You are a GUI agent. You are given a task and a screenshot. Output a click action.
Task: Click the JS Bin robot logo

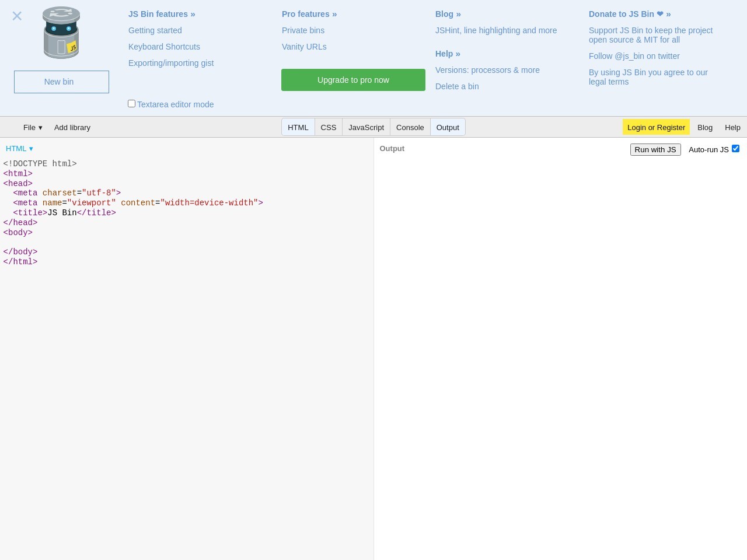pyautogui.click(x=61, y=33)
